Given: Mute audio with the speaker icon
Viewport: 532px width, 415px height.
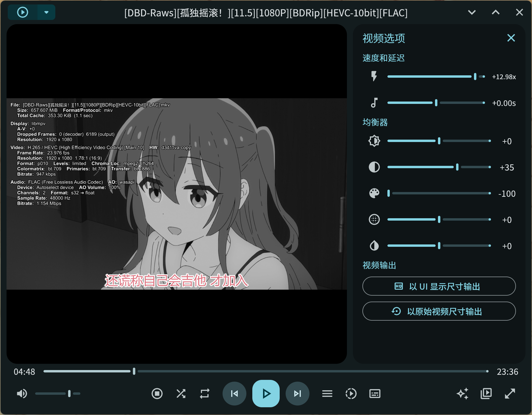Looking at the screenshot, I should (22, 394).
